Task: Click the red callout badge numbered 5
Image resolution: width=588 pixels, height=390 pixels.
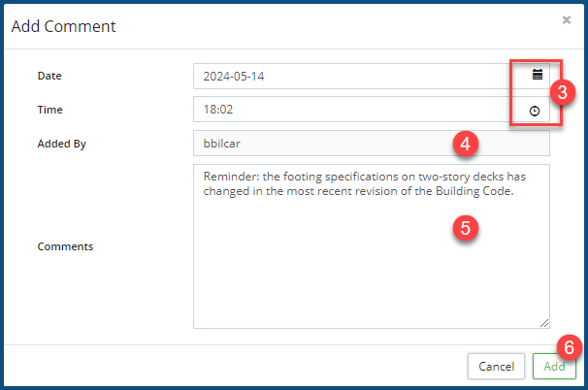Action: point(467,228)
